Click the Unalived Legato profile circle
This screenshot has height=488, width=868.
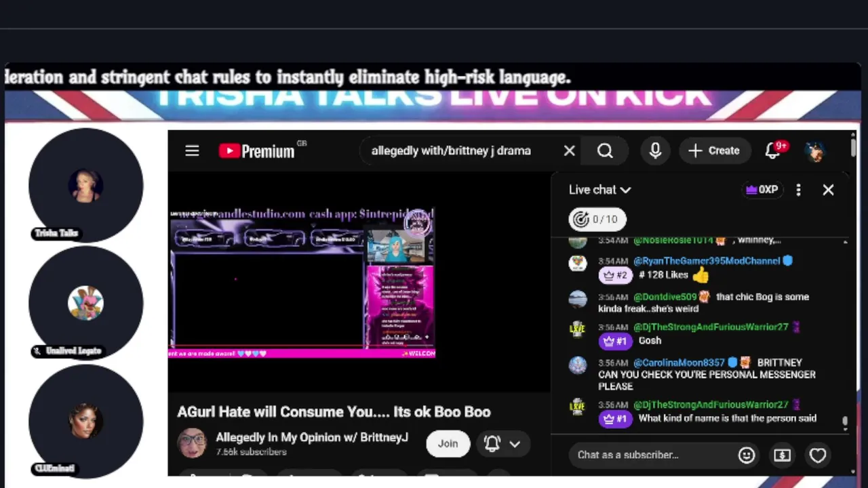(x=85, y=302)
